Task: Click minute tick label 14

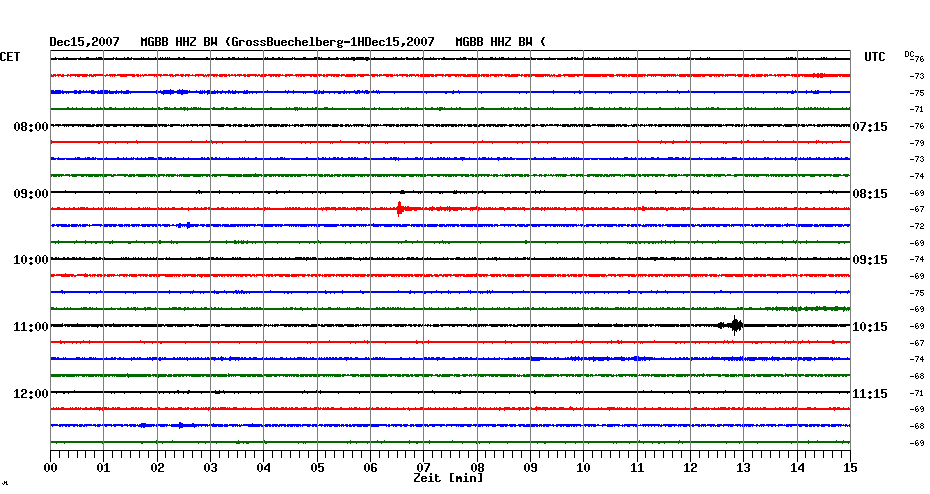Action: tap(797, 467)
